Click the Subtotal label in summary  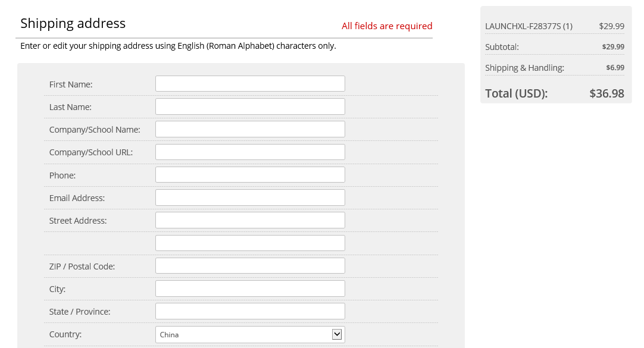click(502, 47)
